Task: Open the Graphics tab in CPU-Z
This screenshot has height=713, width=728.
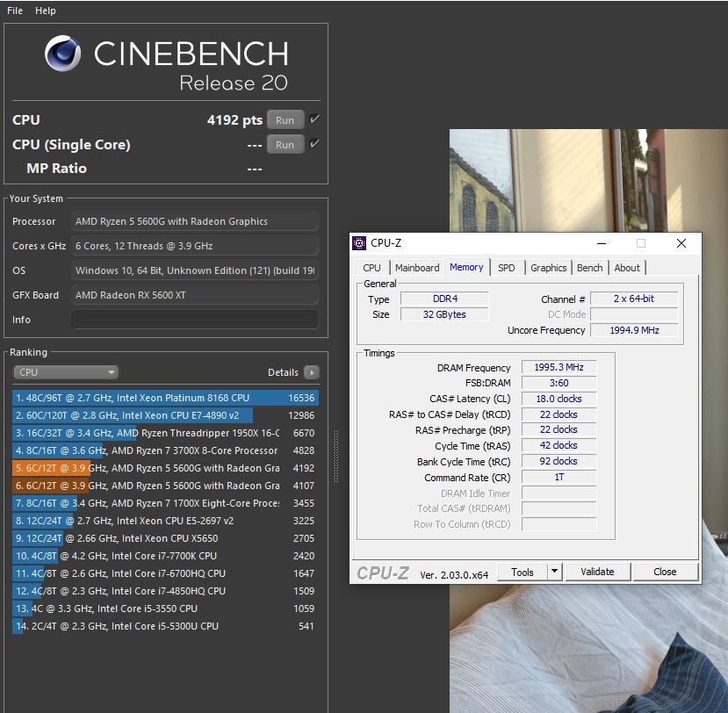Action: [548, 268]
